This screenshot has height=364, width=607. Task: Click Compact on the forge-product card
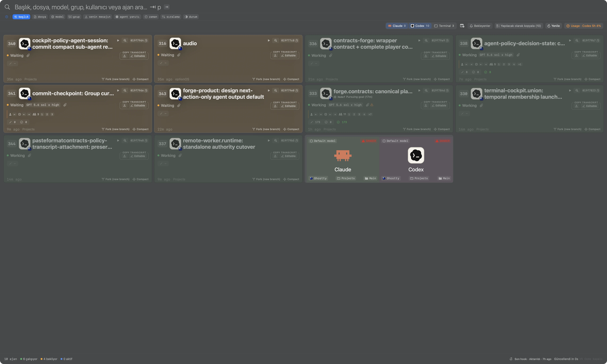tap(291, 129)
